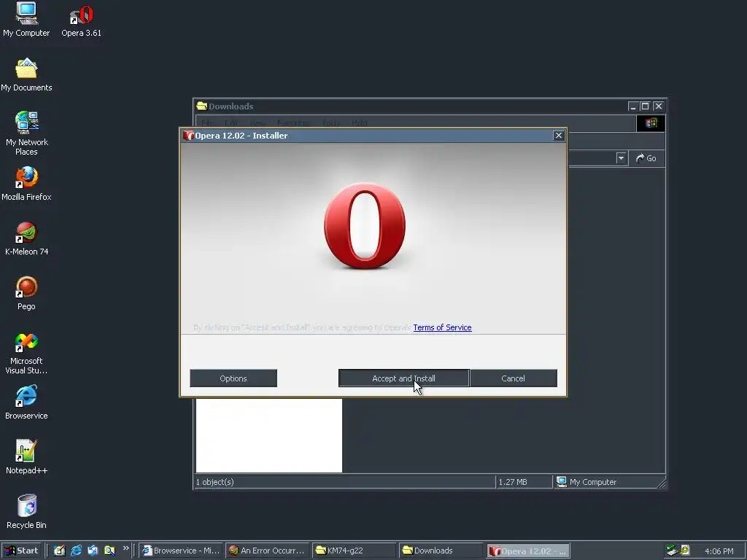Select the Pego desktop shortcut
The width and height of the screenshot is (747, 560).
click(26, 293)
